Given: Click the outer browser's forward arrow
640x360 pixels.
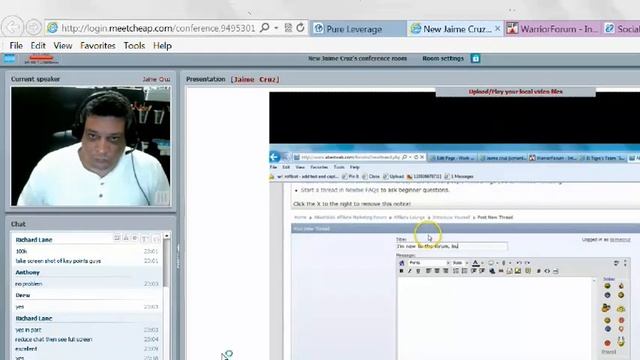Looking at the screenshot, I should pos(33,27).
